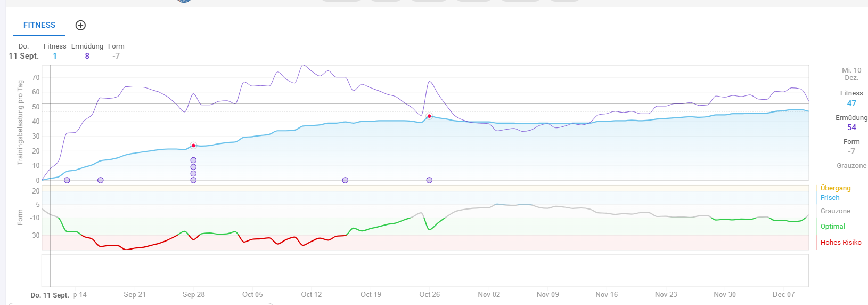Click the Nov 16 date label on axis
Image resolution: width=868 pixels, height=305 pixels.
pos(607,294)
